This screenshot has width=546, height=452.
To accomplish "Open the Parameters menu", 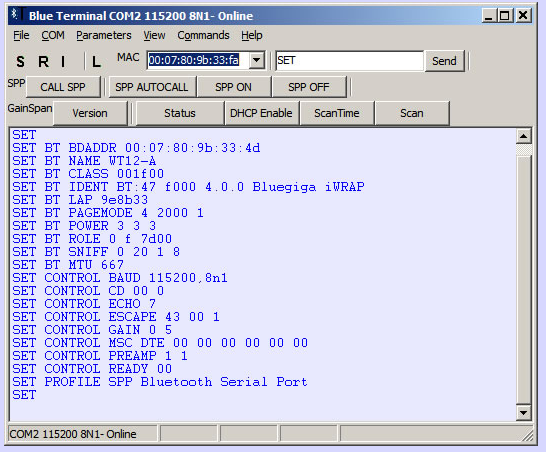I will [x=104, y=35].
